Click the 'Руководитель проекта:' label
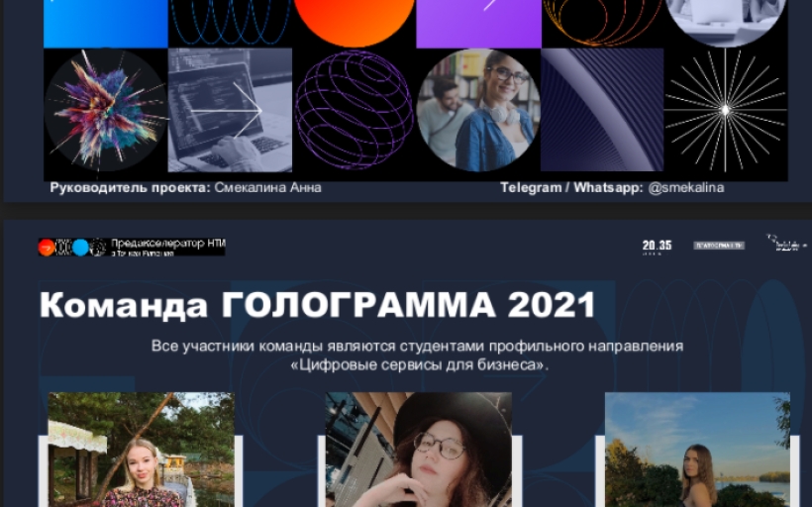 pos(130,187)
